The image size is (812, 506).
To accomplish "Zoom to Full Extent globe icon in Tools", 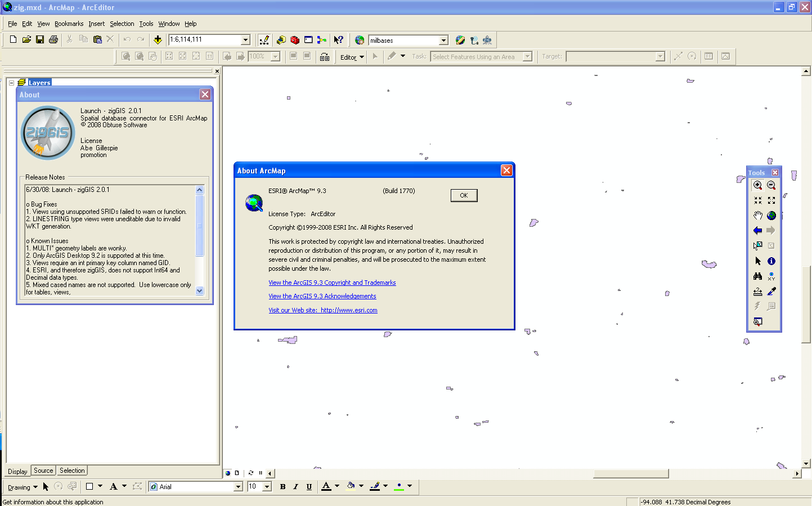I will coord(771,216).
